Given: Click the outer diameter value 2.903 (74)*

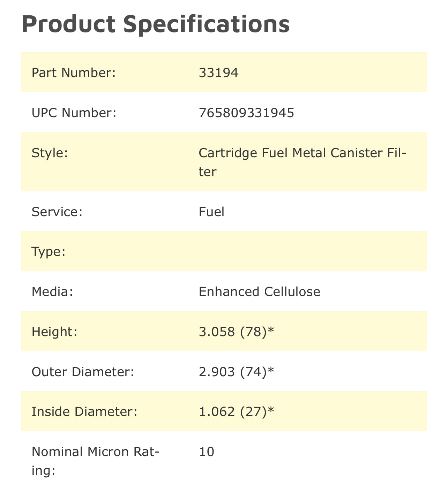Looking at the screenshot, I should pyautogui.click(x=237, y=372).
